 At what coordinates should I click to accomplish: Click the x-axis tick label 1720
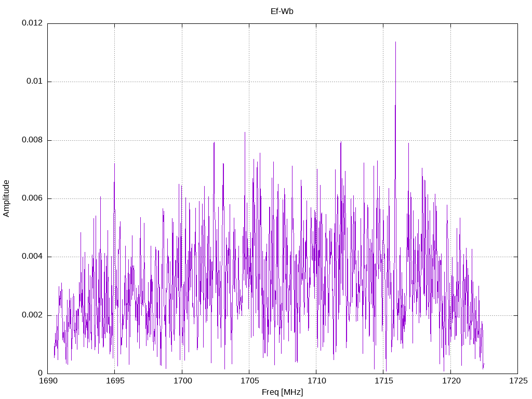click(x=451, y=381)
